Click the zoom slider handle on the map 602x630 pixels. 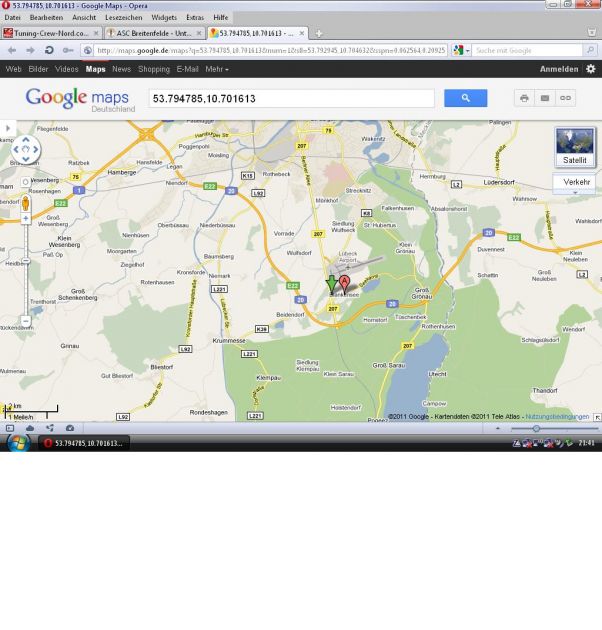pyautogui.click(x=26, y=261)
